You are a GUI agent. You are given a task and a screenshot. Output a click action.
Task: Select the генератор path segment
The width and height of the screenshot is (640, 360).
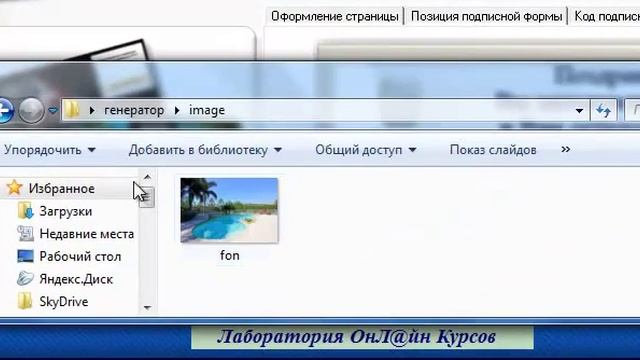(134, 110)
